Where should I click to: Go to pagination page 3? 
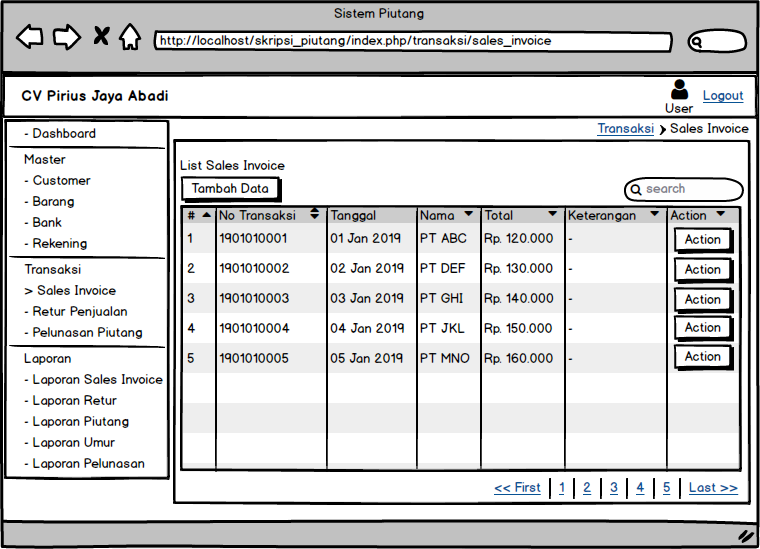[x=614, y=487]
